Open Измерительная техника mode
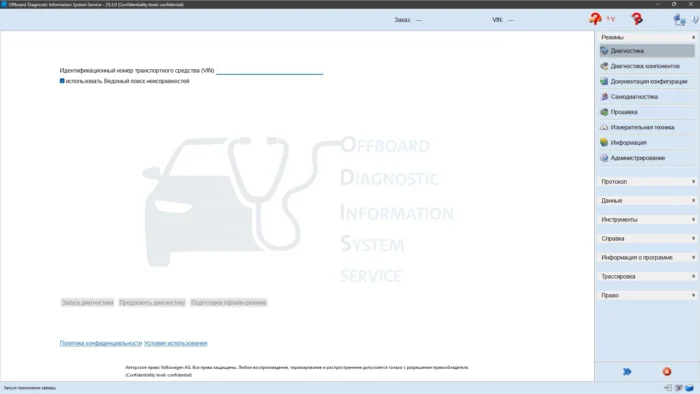This screenshot has height=394, width=700. click(647, 127)
